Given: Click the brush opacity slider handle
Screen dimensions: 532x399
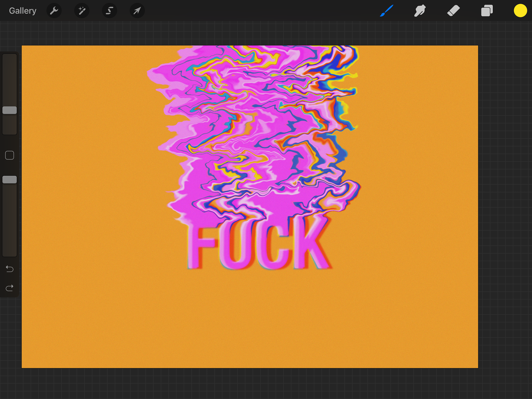Looking at the screenshot, I should click(x=10, y=180).
